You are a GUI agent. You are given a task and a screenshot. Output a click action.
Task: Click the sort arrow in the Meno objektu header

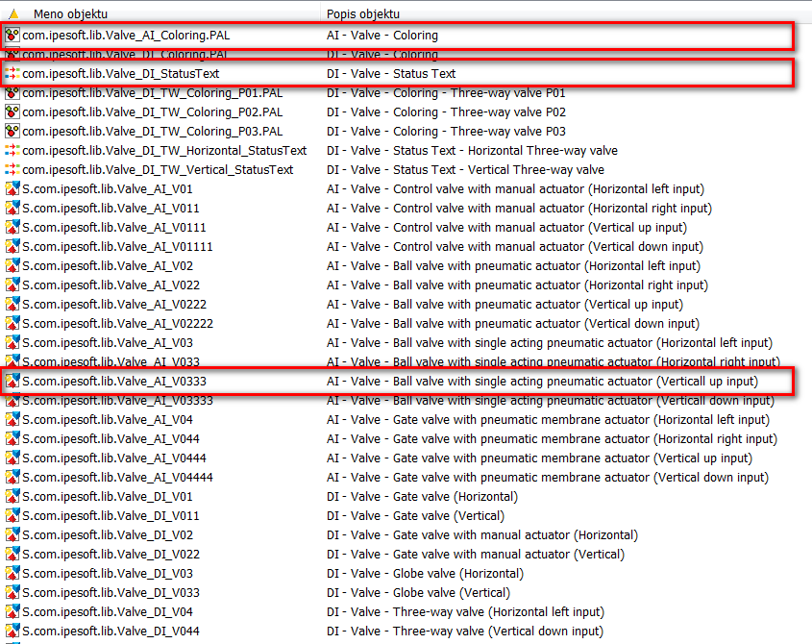point(13,14)
